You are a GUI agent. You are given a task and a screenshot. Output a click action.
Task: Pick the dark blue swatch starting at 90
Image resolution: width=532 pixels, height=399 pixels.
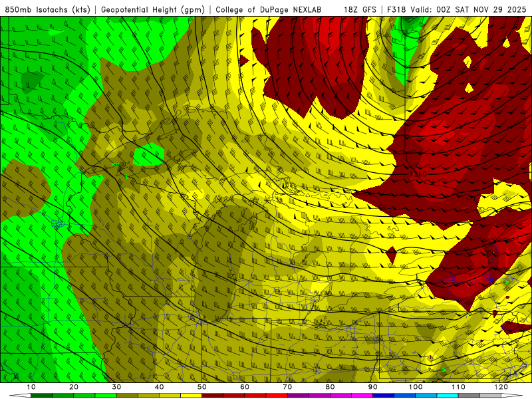[x=384, y=396]
